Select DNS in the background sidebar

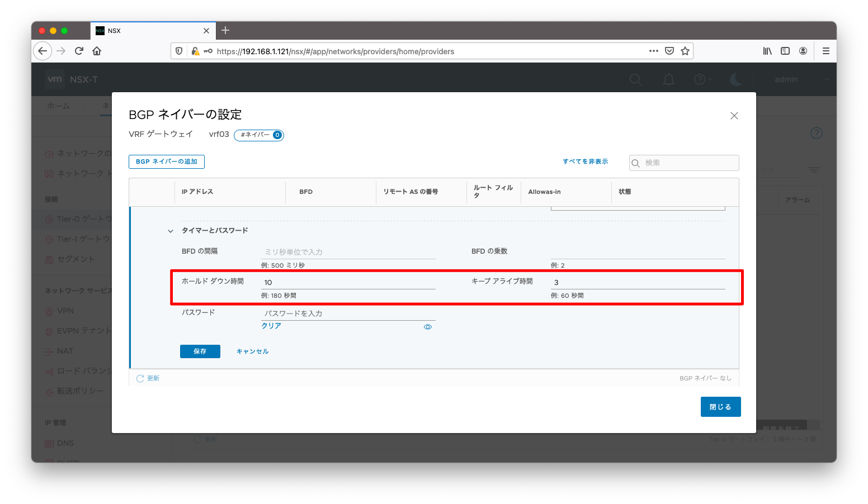point(65,443)
